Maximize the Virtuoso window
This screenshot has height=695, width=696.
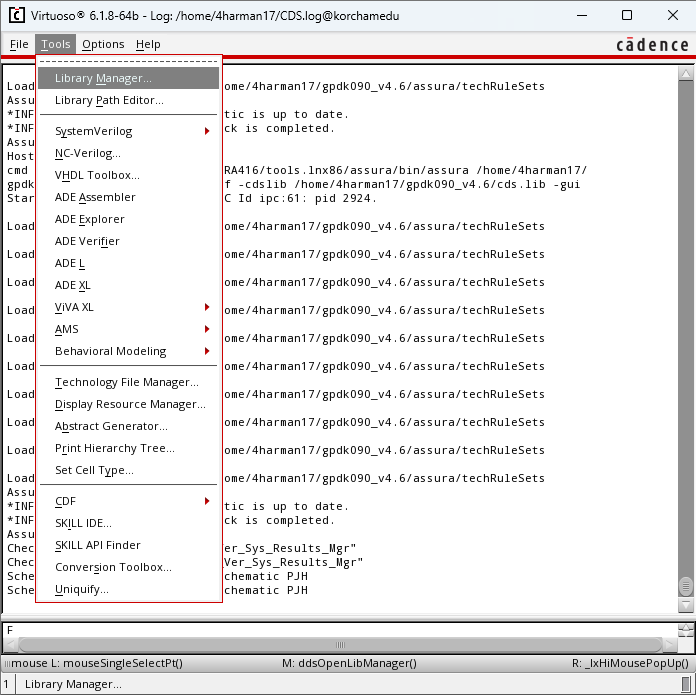[x=627, y=16]
